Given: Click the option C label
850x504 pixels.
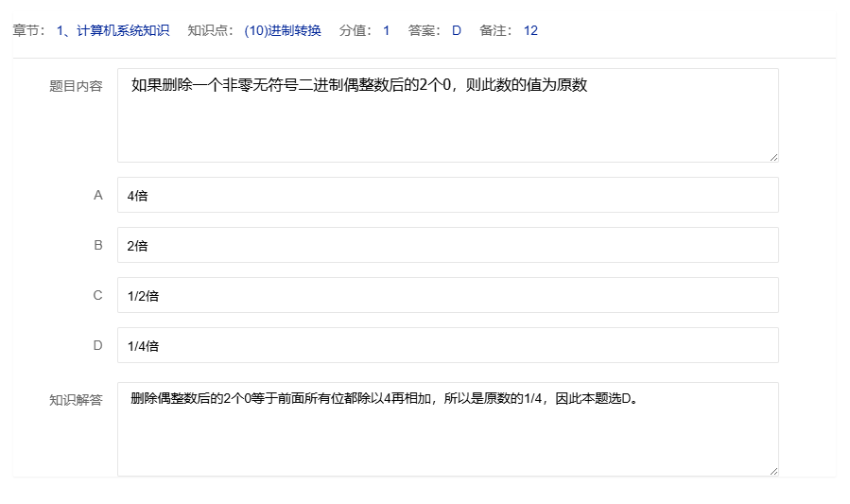Looking at the screenshot, I should pos(97,296).
